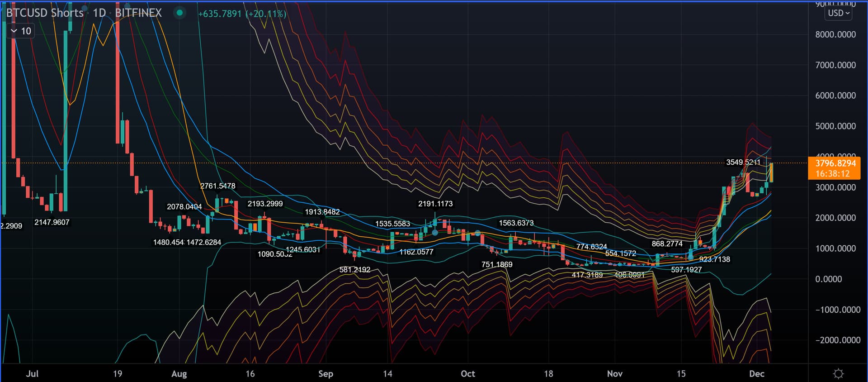The height and width of the screenshot is (382, 868).
Task: Click the 1D interval label
Action: (99, 13)
